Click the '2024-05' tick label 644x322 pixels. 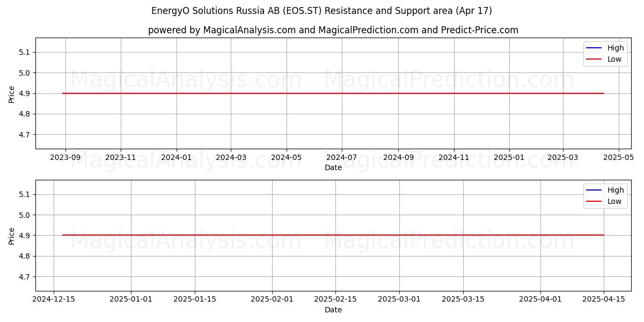pos(287,157)
